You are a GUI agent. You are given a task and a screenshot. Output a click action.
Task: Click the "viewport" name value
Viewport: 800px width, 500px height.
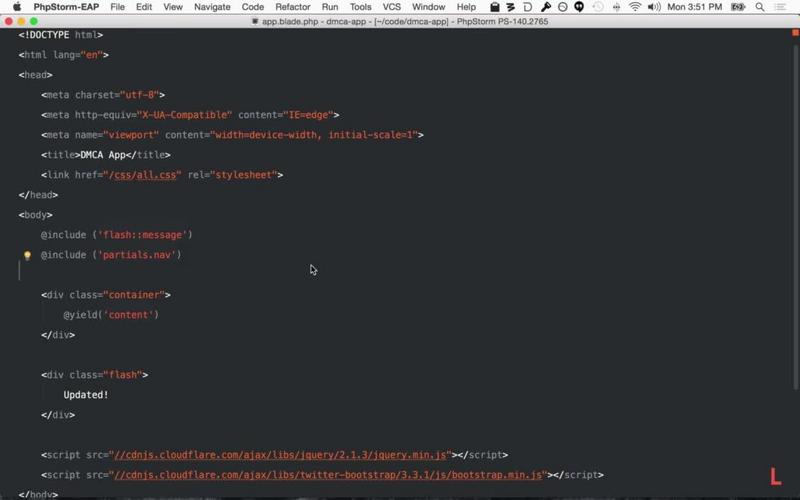pyautogui.click(x=131, y=135)
